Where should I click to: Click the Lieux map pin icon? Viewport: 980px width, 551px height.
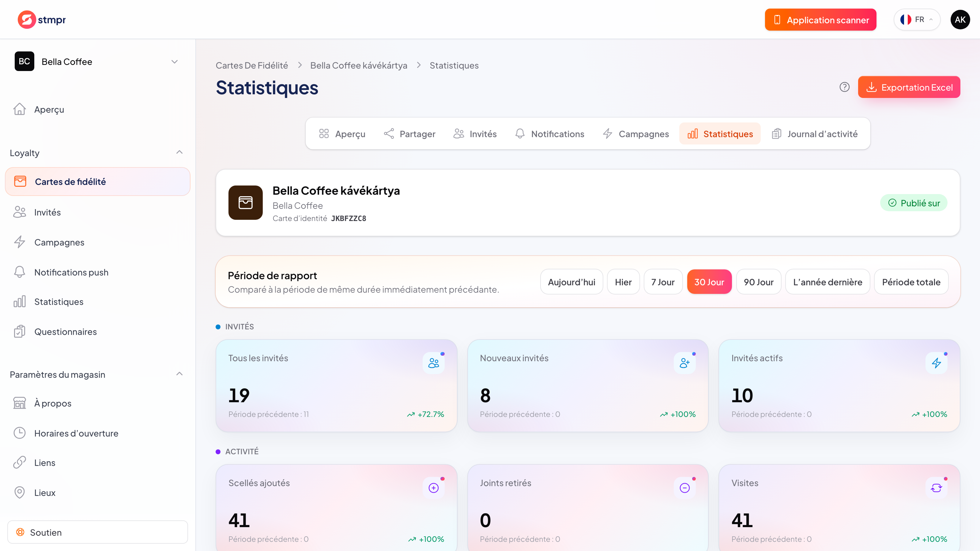pos(19,493)
